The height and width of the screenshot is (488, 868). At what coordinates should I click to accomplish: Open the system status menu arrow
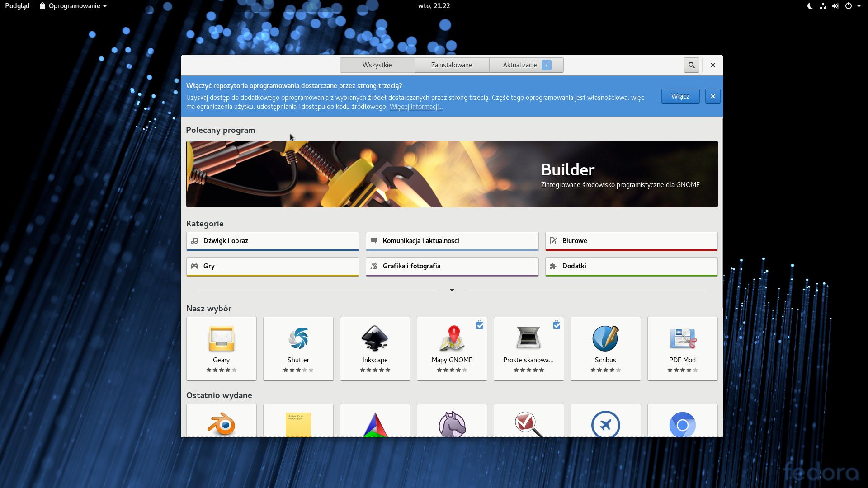859,6
